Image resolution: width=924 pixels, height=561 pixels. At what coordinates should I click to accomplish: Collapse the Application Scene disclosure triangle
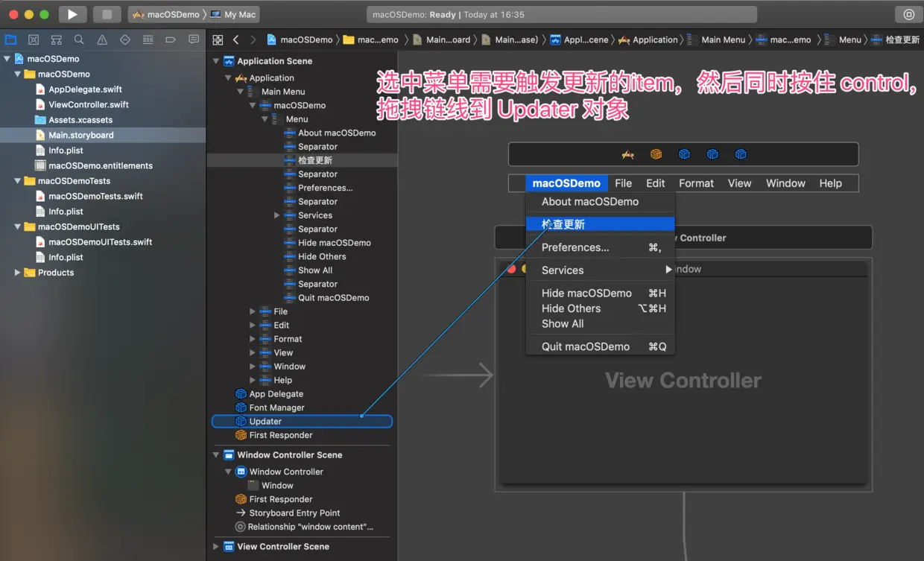click(x=216, y=60)
